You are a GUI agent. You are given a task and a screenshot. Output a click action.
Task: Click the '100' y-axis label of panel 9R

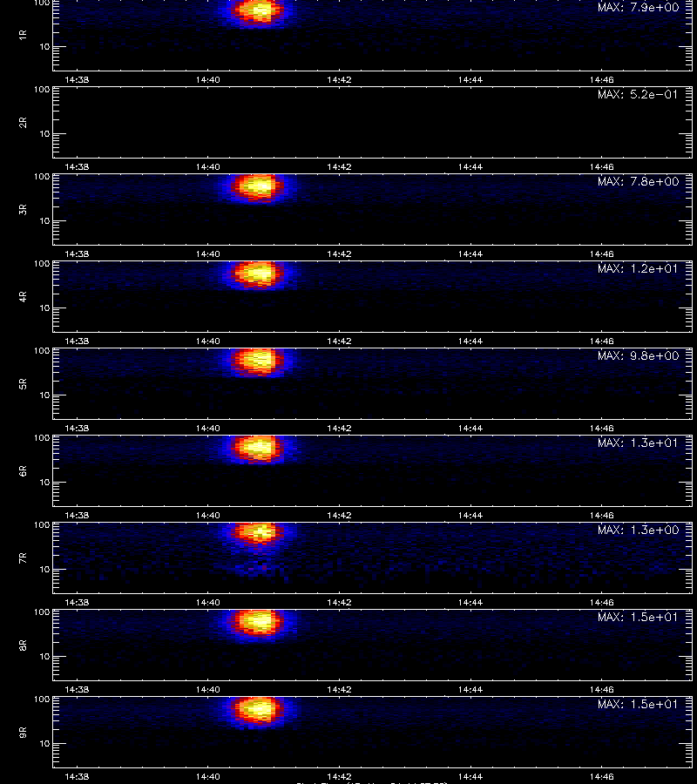42,699
